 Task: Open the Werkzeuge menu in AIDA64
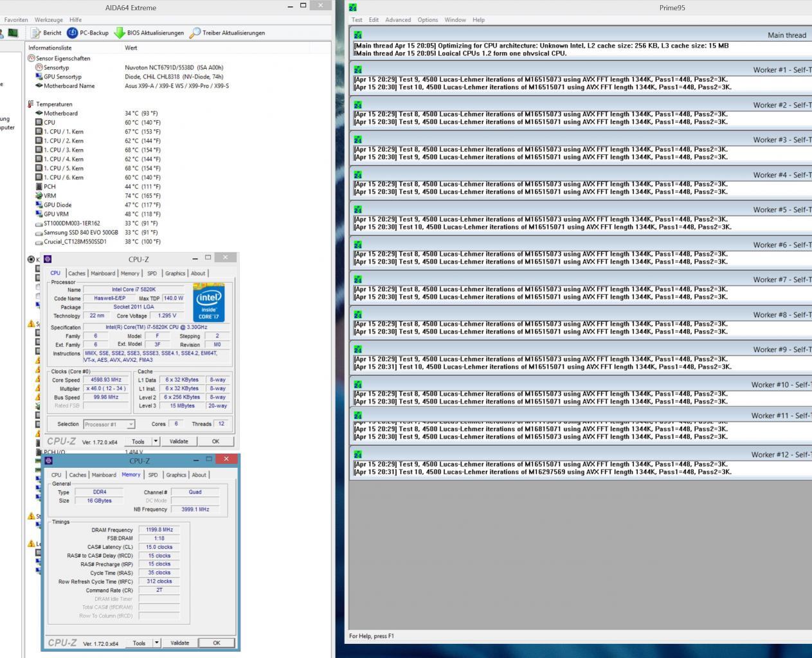pyautogui.click(x=49, y=20)
